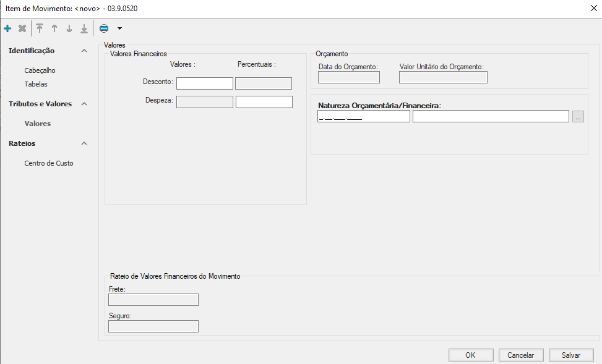Go to first record arrow icon
The height and width of the screenshot is (364, 602).
(x=40, y=28)
